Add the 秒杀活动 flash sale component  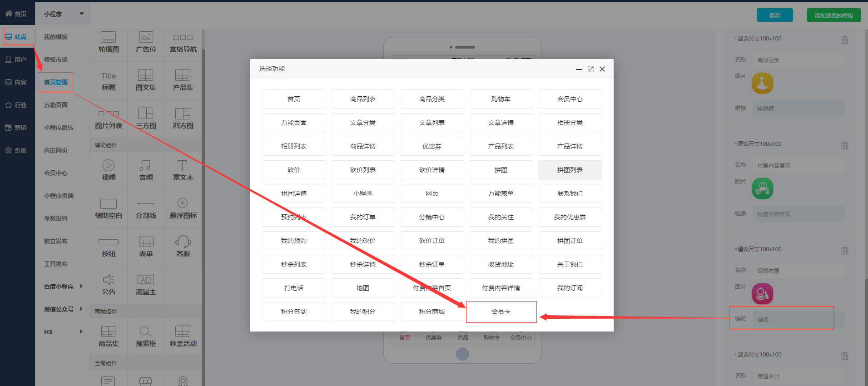183,337
